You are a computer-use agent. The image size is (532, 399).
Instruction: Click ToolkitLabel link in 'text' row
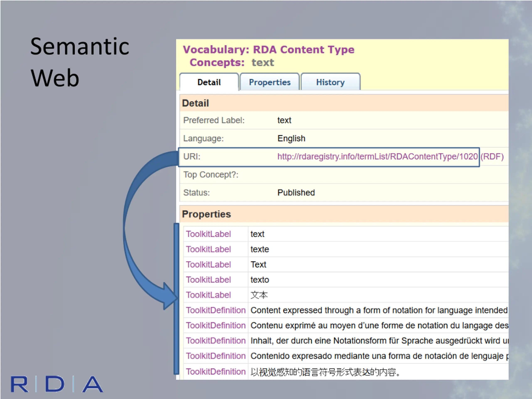(x=208, y=234)
